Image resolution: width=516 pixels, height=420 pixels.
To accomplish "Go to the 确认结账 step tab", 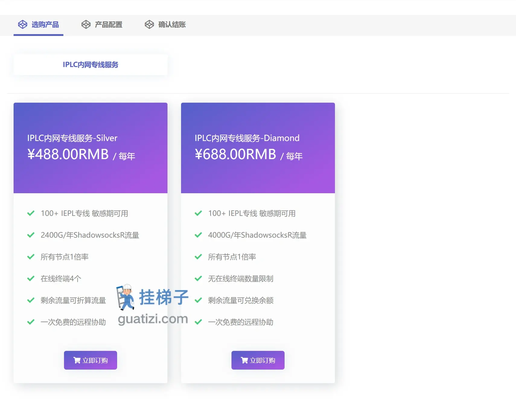I will (165, 25).
